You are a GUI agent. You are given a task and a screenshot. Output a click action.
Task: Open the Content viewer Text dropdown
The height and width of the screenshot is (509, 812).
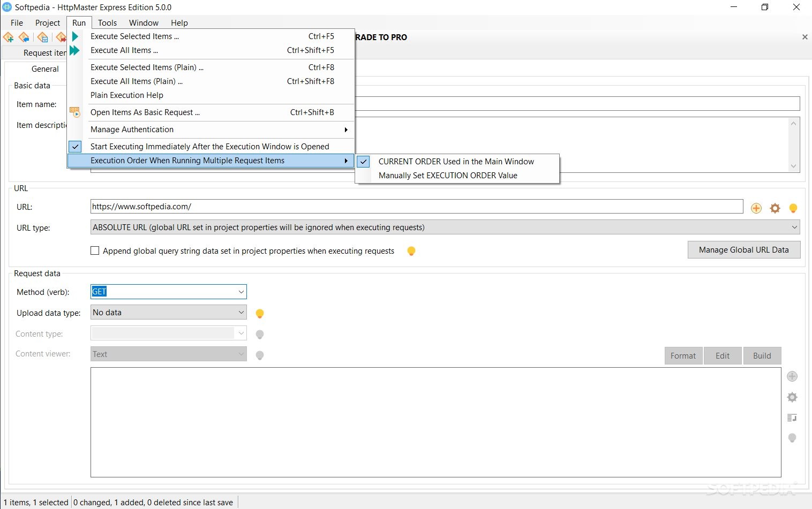pos(169,354)
